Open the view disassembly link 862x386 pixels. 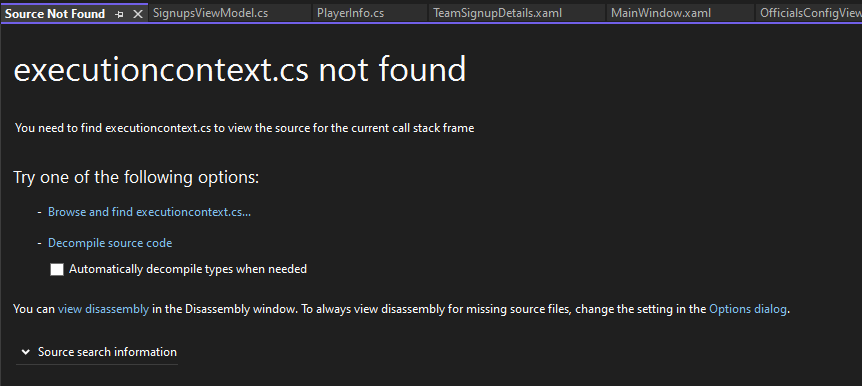point(103,309)
